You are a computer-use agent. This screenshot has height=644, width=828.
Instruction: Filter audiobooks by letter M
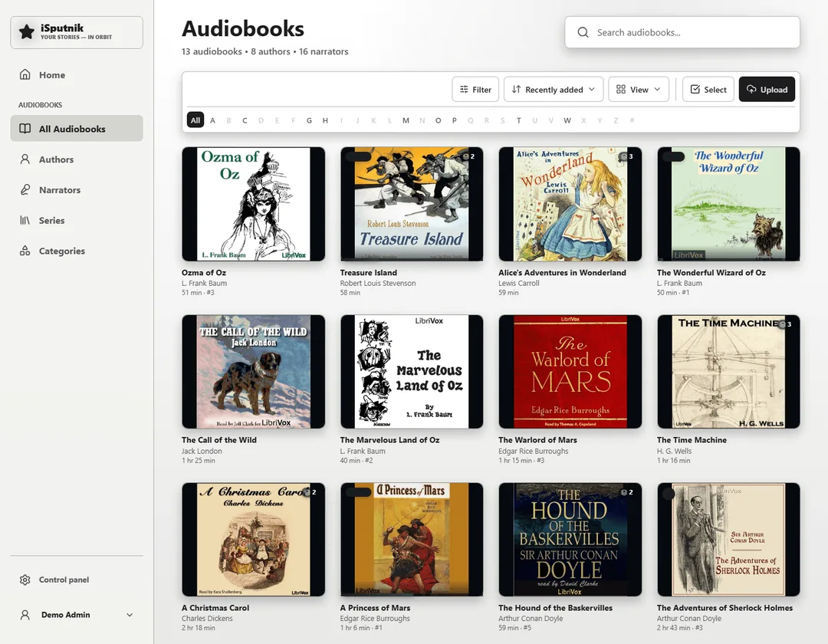tap(406, 120)
